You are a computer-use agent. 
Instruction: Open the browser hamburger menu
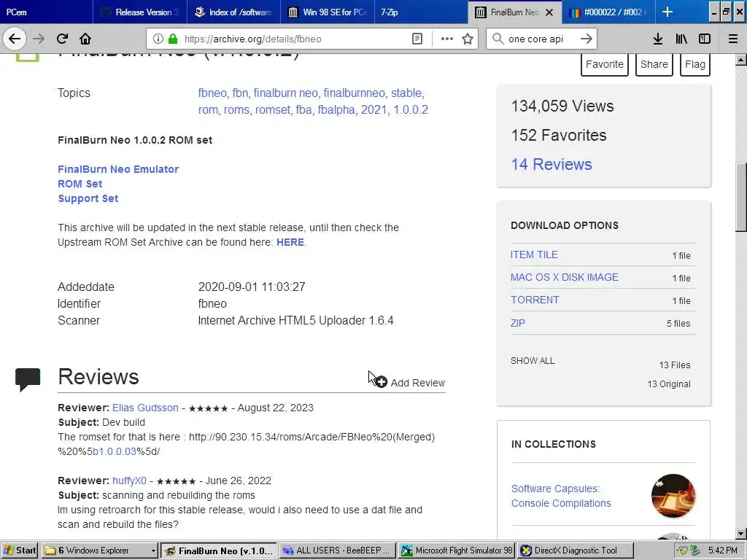pyautogui.click(x=733, y=39)
